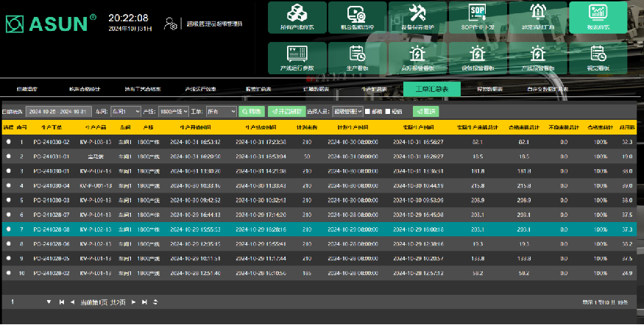The image size is (644, 325).
Task: Select radio button for row 4 PO-241030-04
Action: tap(9, 185)
